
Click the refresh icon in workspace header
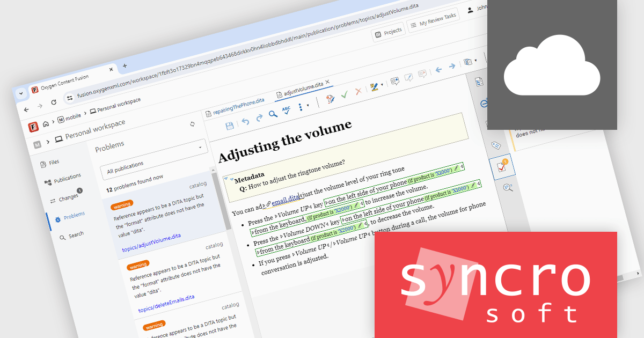[x=193, y=124]
